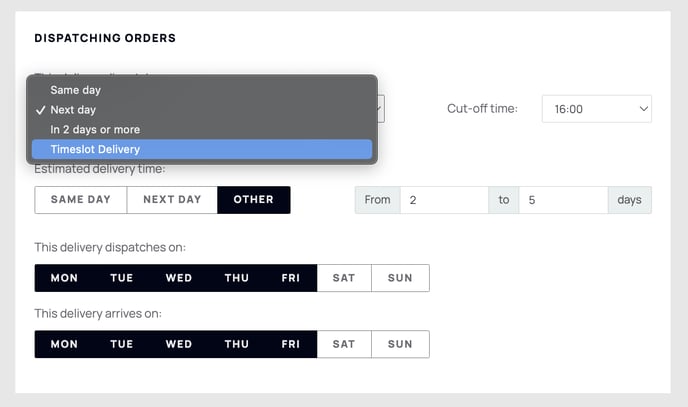Toggle OTHER estimated delivery option
Screen dimensions: 688x407
pos(254,200)
